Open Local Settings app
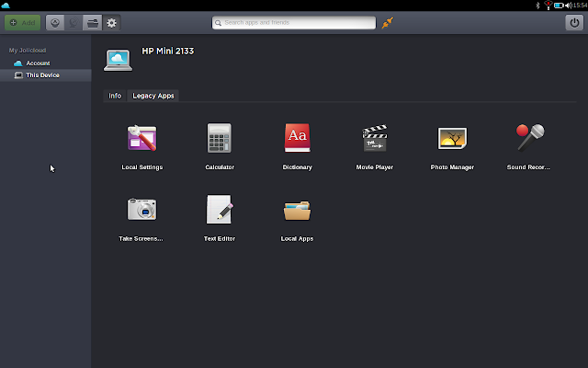Screen dimensions: 588x368 point(141,138)
